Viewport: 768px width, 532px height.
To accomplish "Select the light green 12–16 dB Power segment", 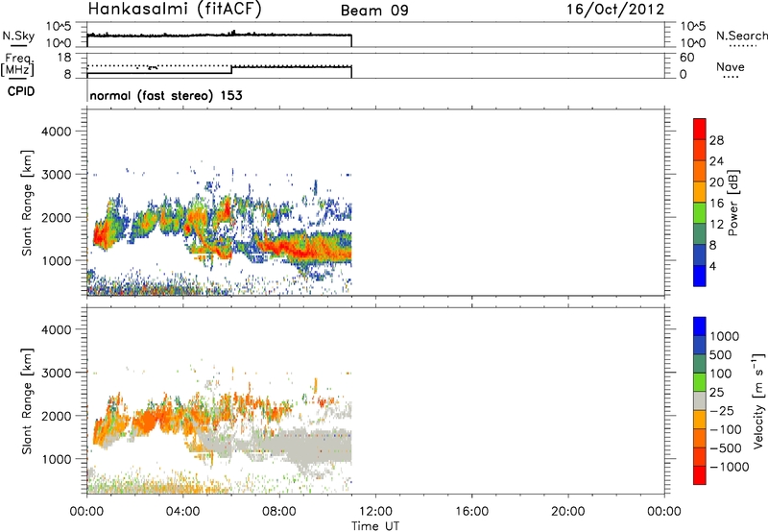I will [700, 213].
